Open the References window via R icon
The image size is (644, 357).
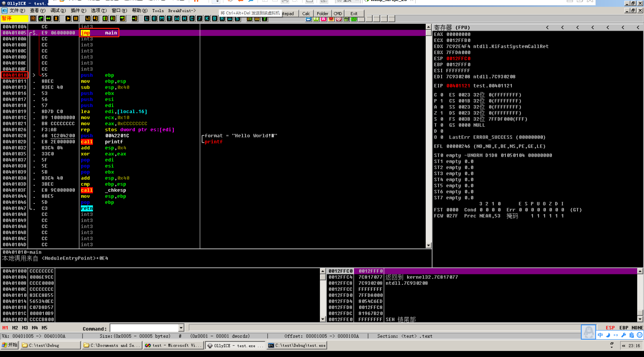point(222,19)
